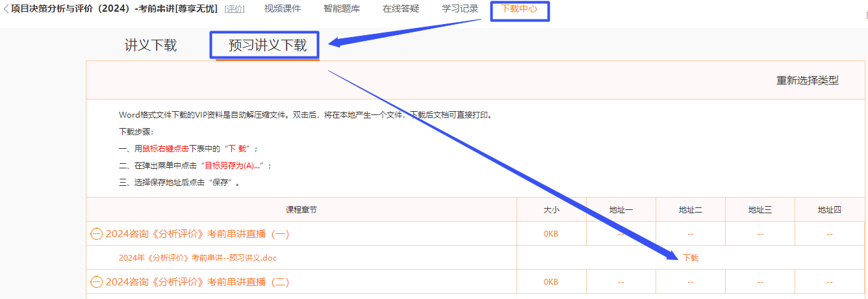The width and height of the screenshot is (868, 299).
Task: Click the 课程章节 column header
Action: coord(301,210)
